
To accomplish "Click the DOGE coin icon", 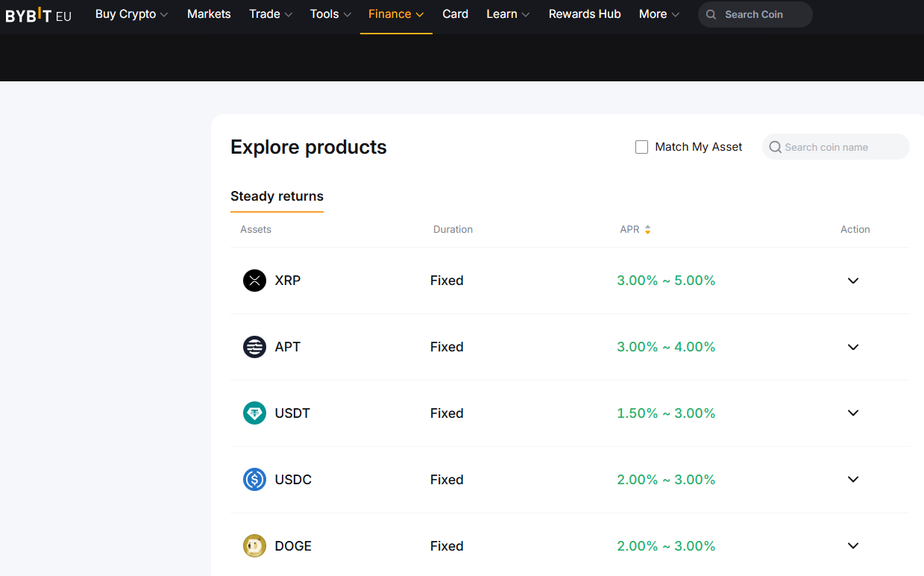I will [x=254, y=546].
